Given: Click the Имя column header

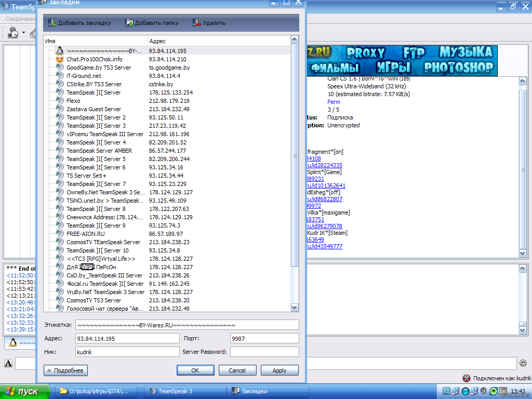Looking at the screenshot, I should pos(96,41).
